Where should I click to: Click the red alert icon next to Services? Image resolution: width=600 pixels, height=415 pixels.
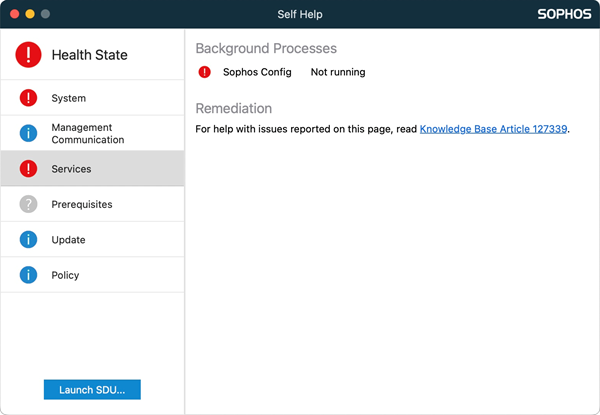point(28,169)
